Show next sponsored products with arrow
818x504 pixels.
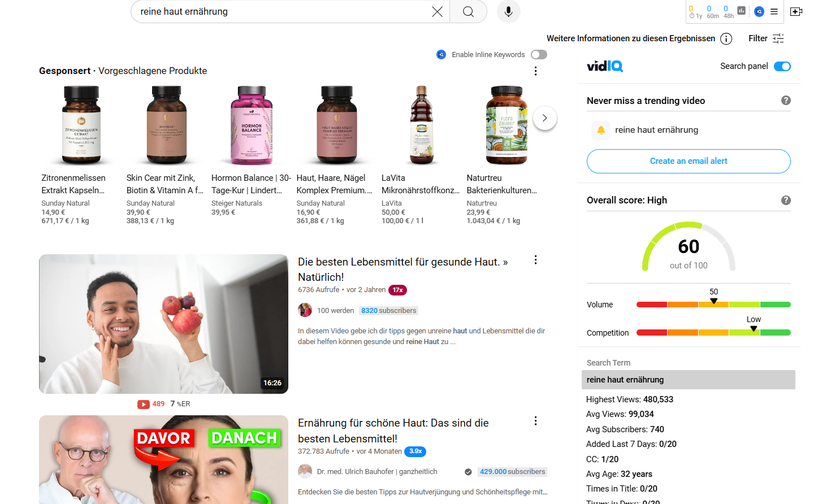pos(544,118)
